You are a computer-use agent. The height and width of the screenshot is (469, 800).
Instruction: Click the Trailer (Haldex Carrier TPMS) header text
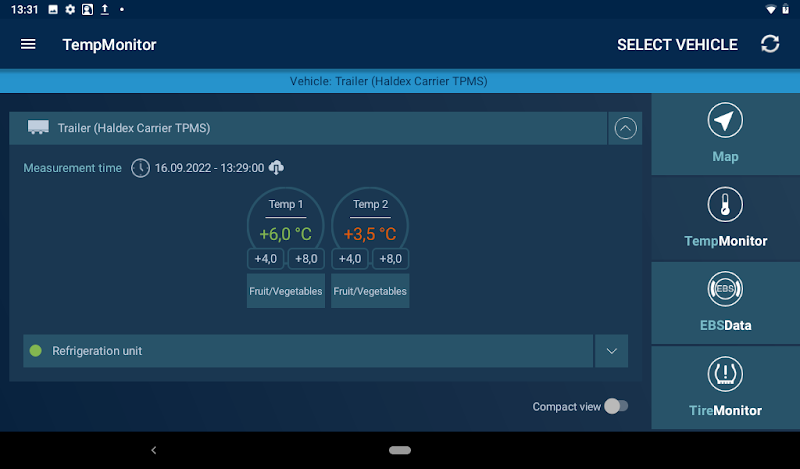[134, 128]
